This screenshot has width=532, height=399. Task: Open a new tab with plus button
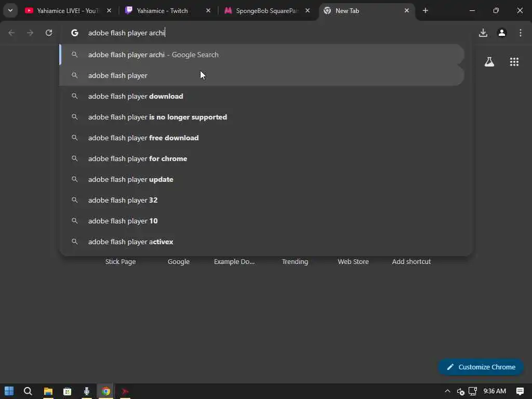click(425, 10)
